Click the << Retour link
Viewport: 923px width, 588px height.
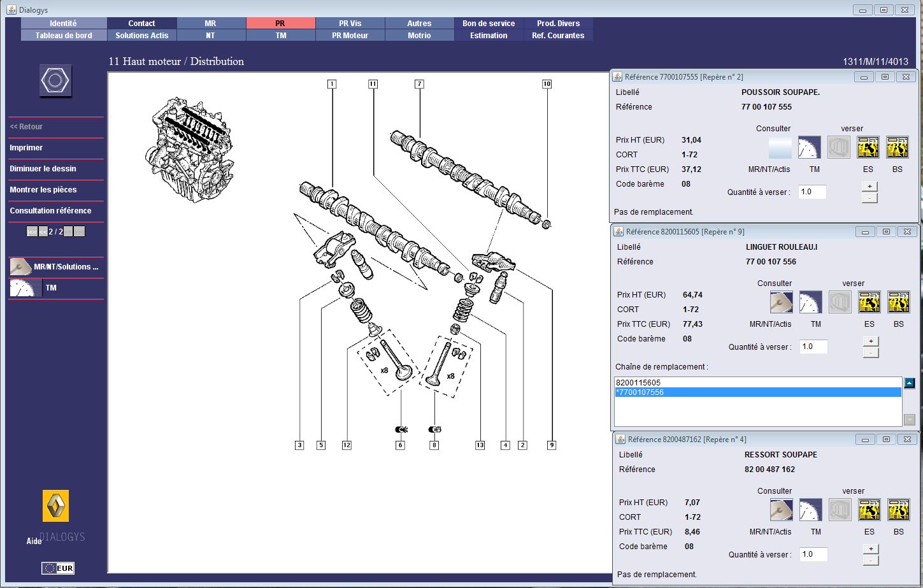coord(26,127)
